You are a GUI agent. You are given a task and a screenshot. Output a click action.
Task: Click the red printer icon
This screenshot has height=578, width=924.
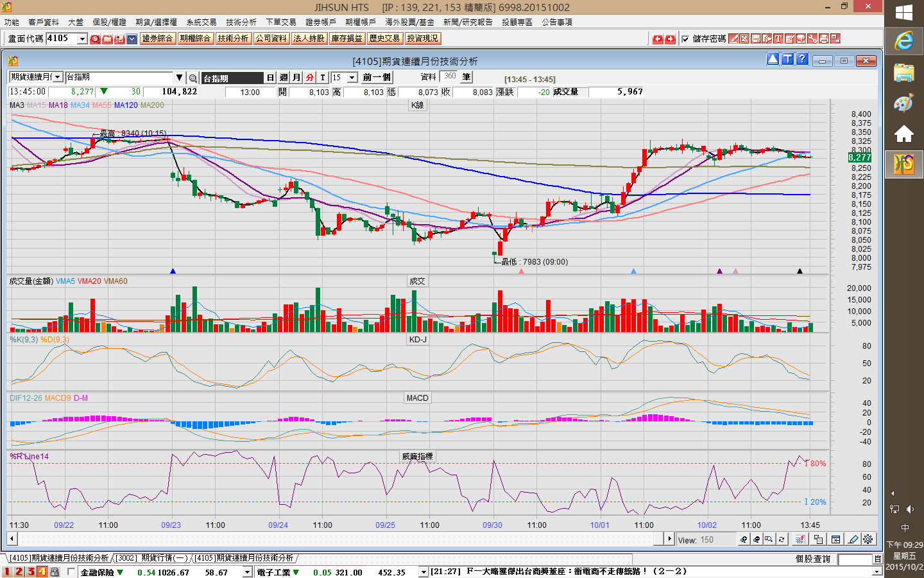click(x=824, y=39)
